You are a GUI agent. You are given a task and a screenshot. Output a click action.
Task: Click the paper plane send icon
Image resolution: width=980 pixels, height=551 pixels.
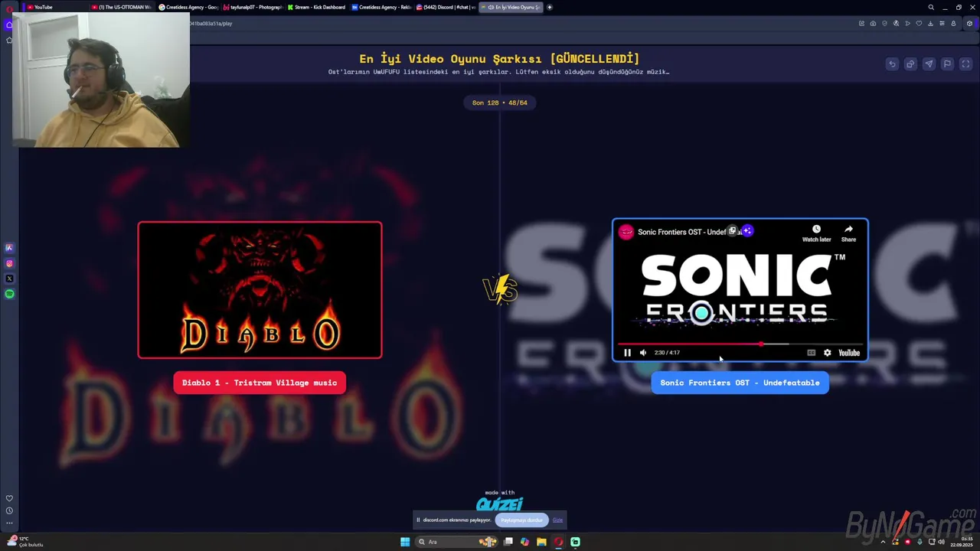(x=929, y=64)
